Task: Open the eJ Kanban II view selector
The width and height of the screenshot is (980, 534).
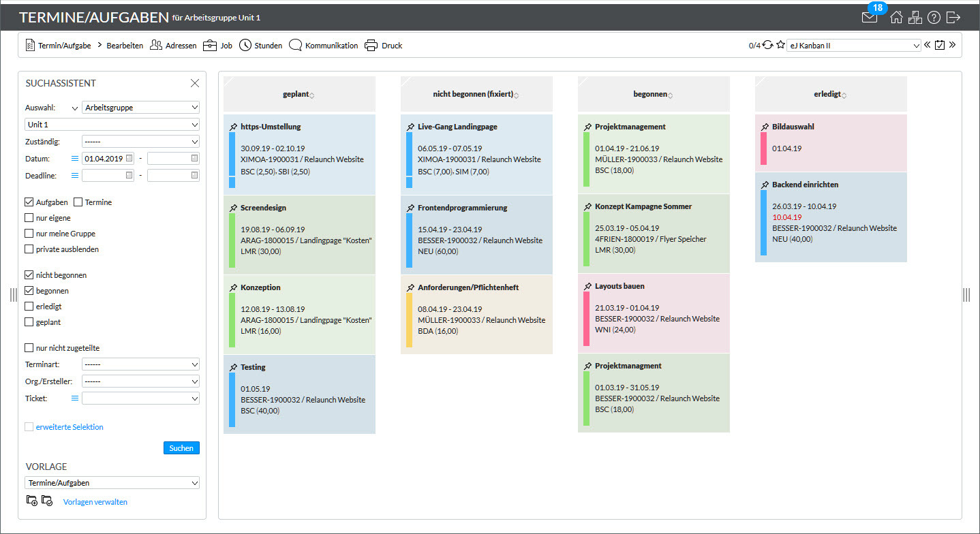Action: tap(853, 44)
